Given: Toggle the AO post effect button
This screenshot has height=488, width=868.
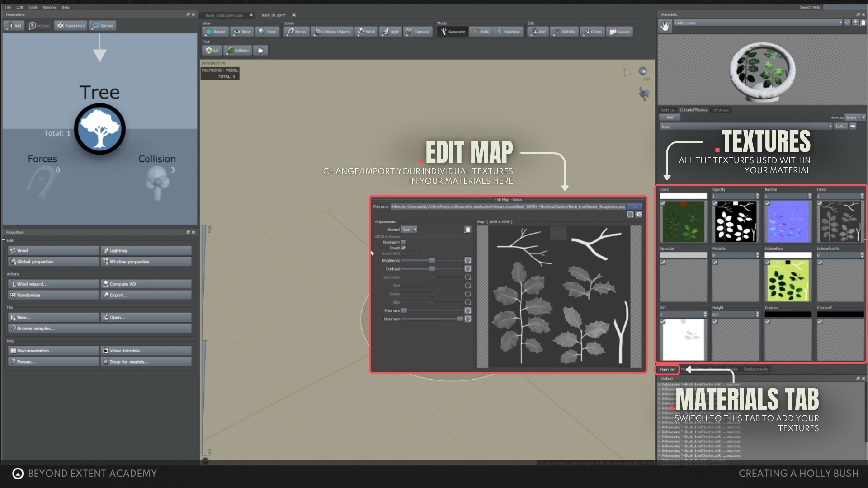Looking at the screenshot, I should coord(212,51).
